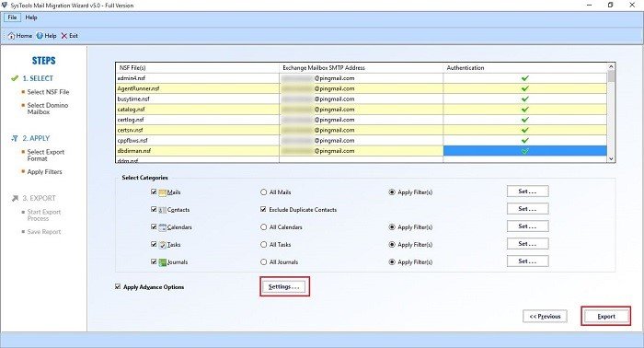Uncheck the Calendars category checkbox
The height and width of the screenshot is (348, 644).
154,226
